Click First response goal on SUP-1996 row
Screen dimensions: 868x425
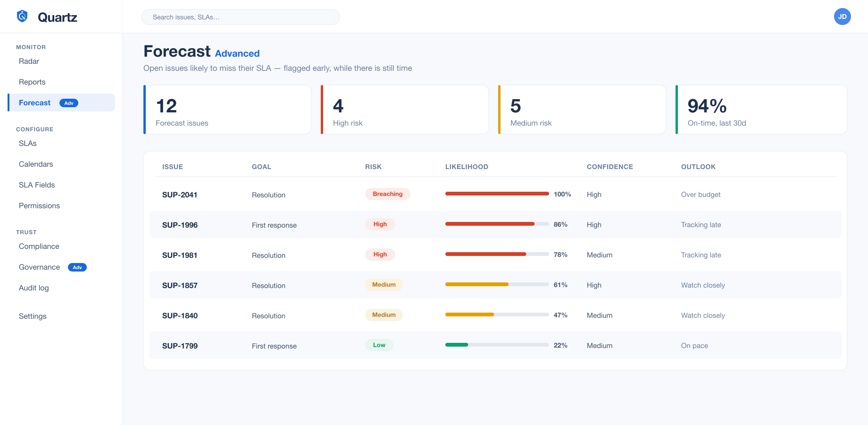pyautogui.click(x=274, y=225)
